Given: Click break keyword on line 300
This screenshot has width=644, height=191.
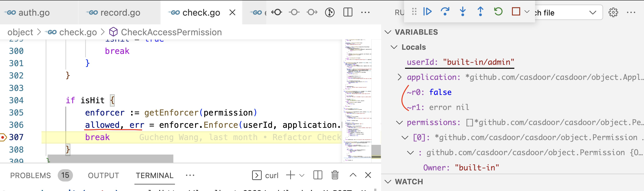Looking at the screenshot, I should click(117, 51).
